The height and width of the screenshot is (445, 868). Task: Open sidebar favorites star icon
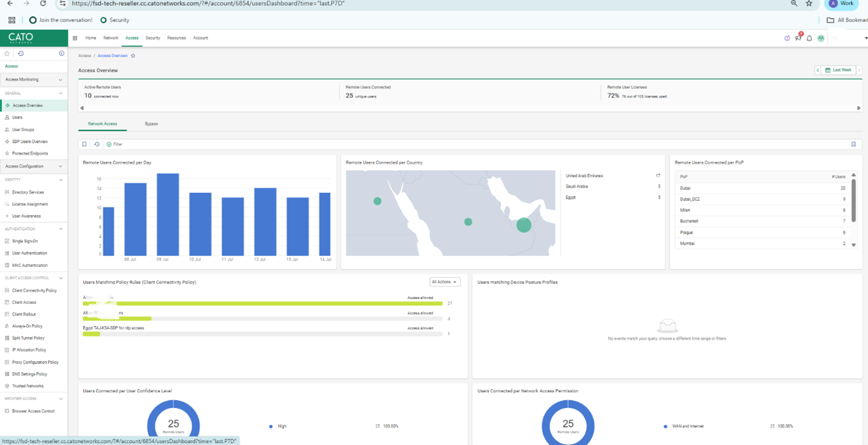(7, 53)
